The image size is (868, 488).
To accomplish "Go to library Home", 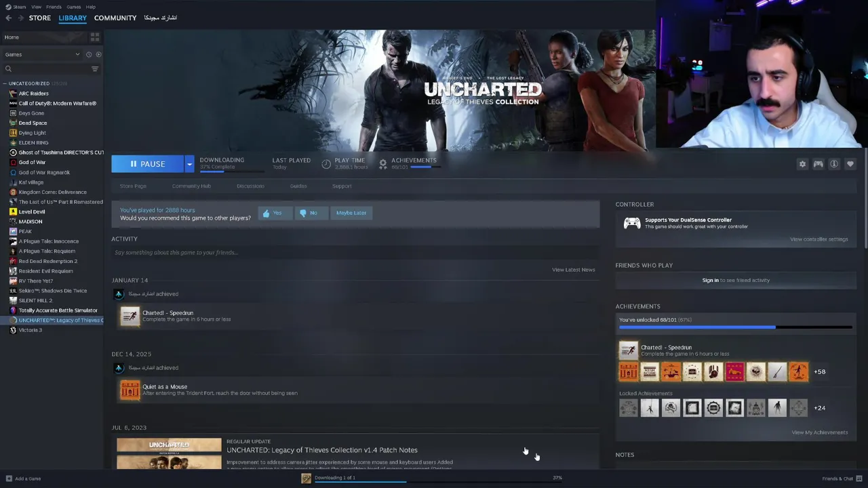I will click(x=12, y=37).
